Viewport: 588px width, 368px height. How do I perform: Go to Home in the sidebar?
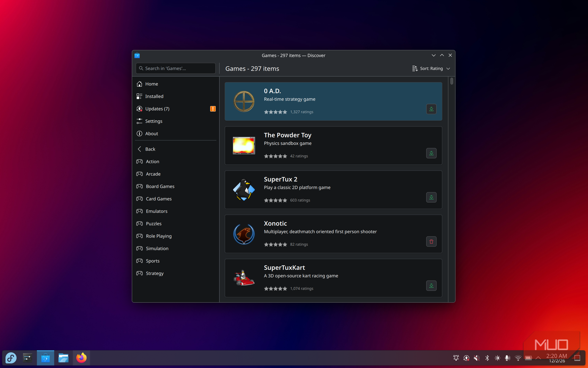(x=176, y=84)
